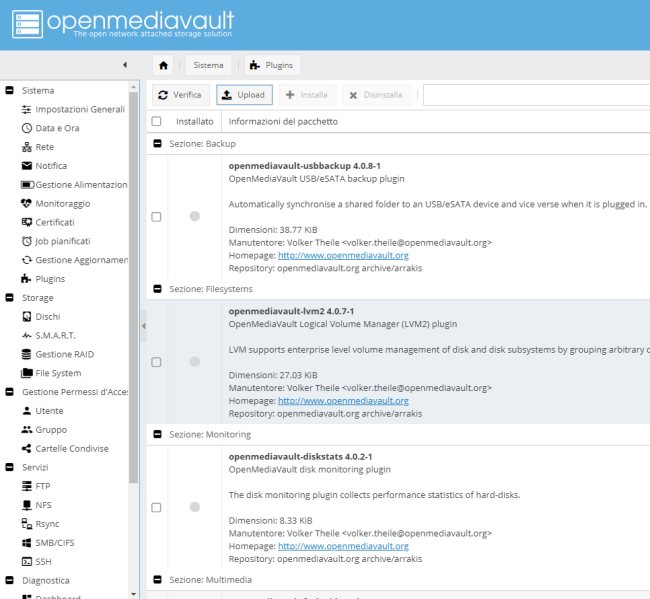Open Impostazioni Generali settings icon
The width and height of the screenshot is (650, 599).
[x=26, y=109]
